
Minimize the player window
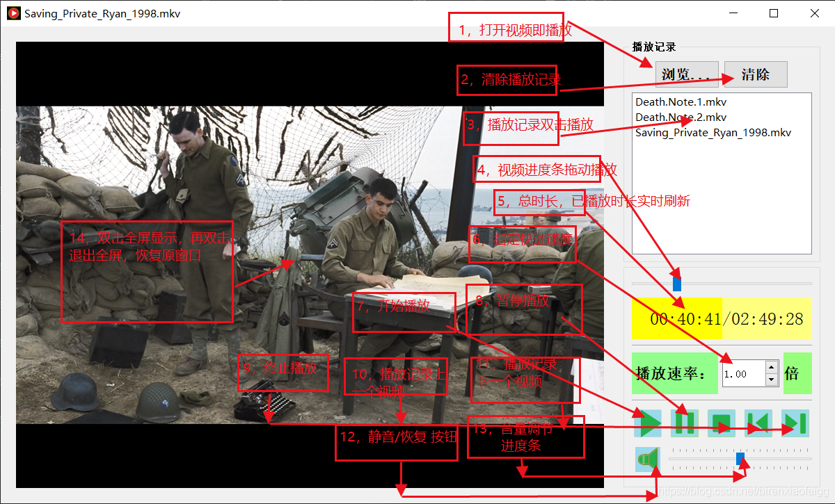point(733,13)
